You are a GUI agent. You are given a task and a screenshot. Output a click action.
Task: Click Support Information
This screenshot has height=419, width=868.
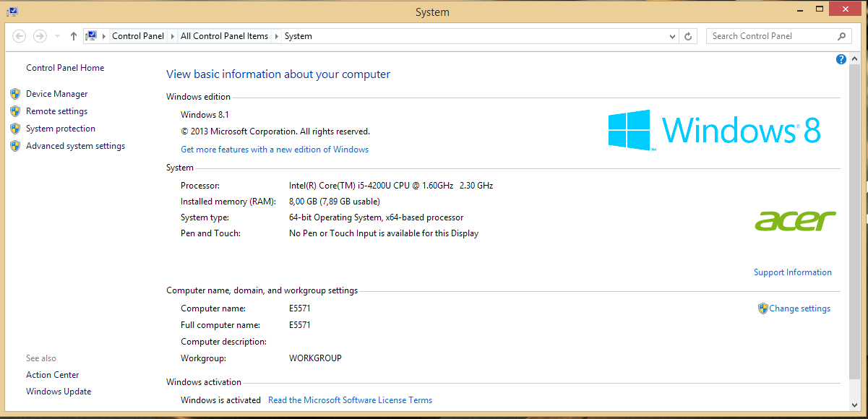pyautogui.click(x=793, y=272)
